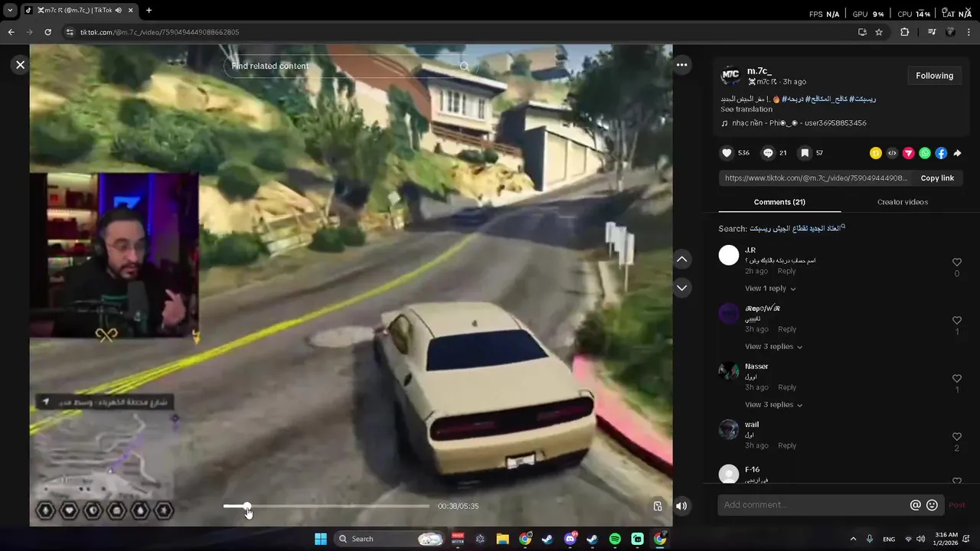
Task: Open m.7c_ username link
Action: tap(759, 71)
